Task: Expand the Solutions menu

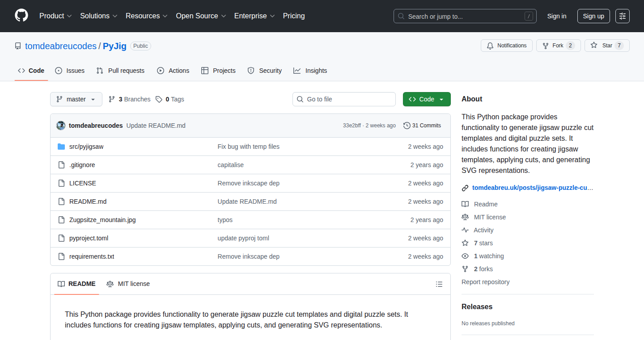Action: (x=99, y=16)
